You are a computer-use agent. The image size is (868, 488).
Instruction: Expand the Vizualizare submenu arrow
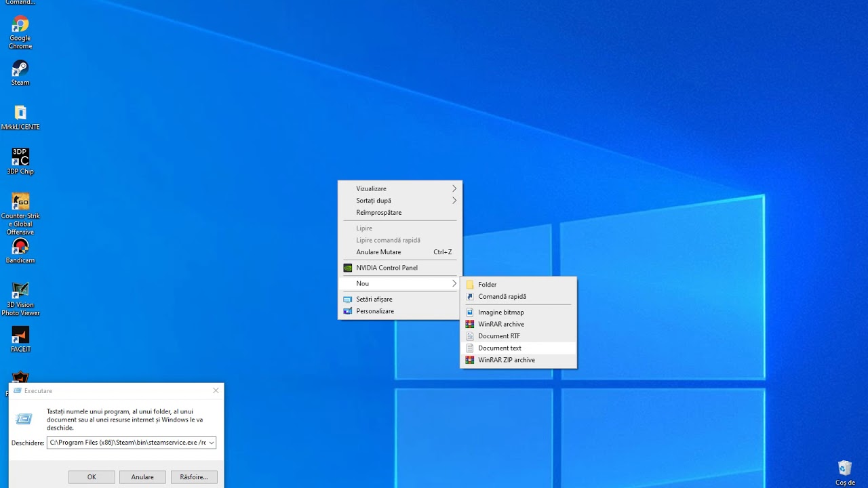pyautogui.click(x=454, y=188)
